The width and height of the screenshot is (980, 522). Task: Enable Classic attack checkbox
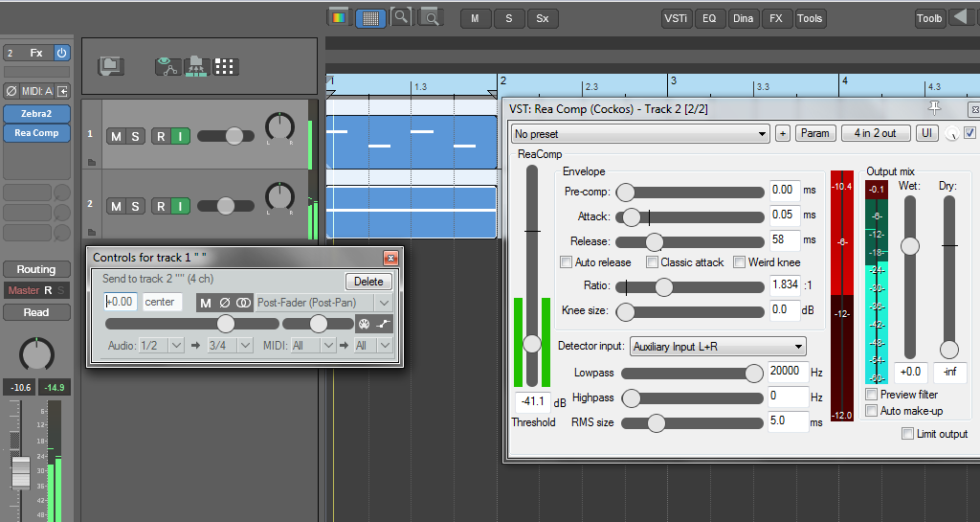pyautogui.click(x=652, y=261)
